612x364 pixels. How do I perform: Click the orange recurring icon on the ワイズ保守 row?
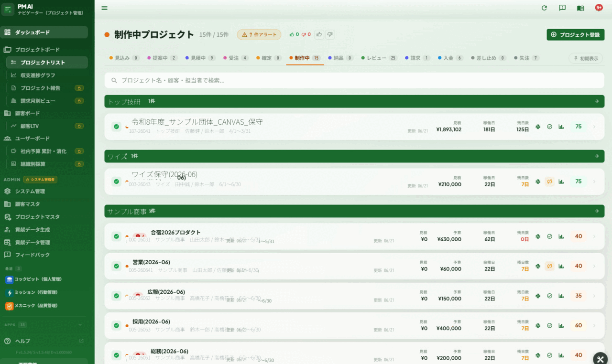(549, 182)
